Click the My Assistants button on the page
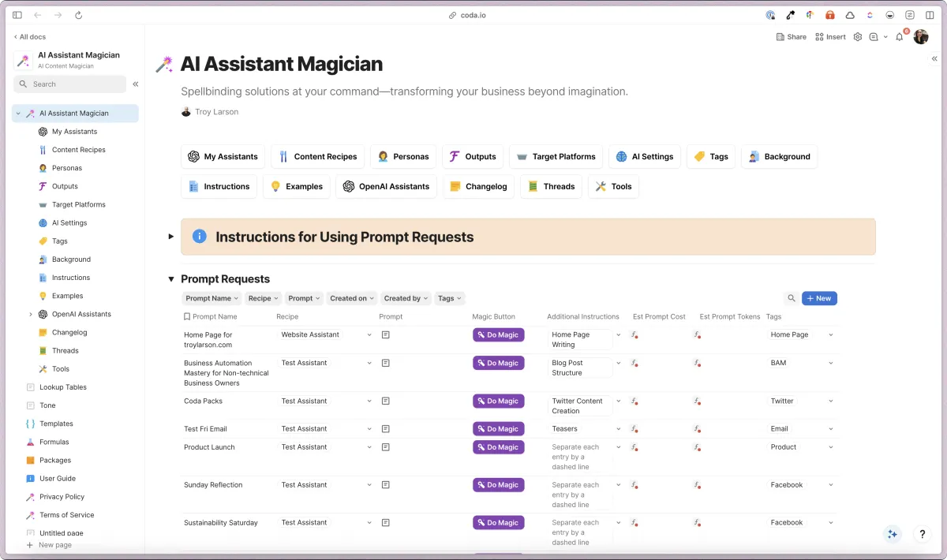The width and height of the screenshot is (947, 560). click(223, 157)
